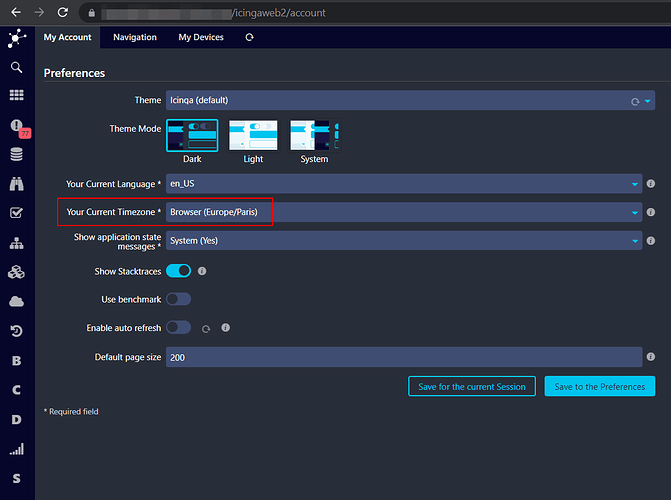Click info icon beside Show Stacktraces
Image resolution: width=671 pixels, height=500 pixels.
[x=202, y=271]
